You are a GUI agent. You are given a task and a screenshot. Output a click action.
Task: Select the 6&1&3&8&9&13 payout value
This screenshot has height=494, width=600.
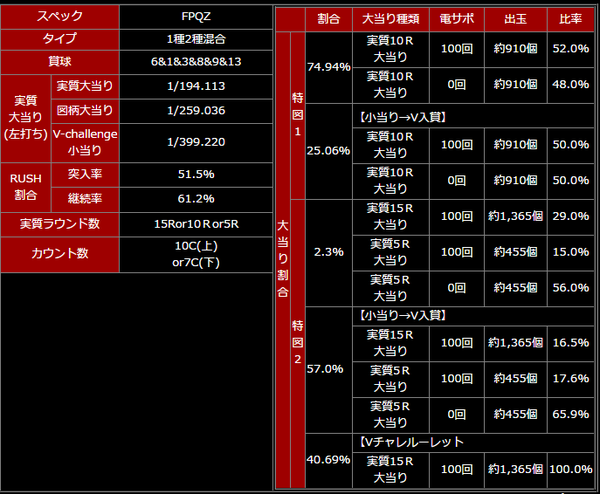tap(196, 62)
